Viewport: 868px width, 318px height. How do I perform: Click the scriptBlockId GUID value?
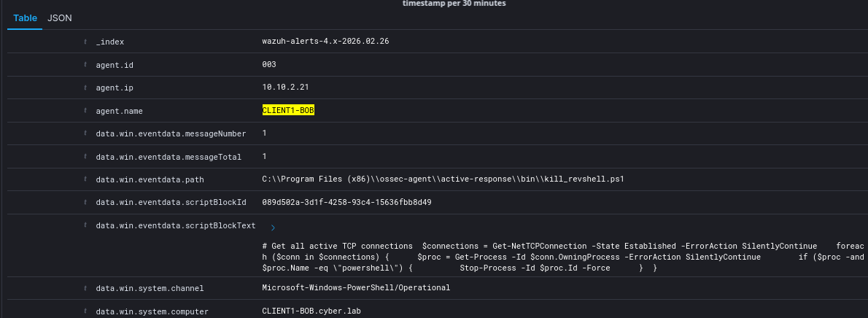pyautogui.click(x=346, y=203)
